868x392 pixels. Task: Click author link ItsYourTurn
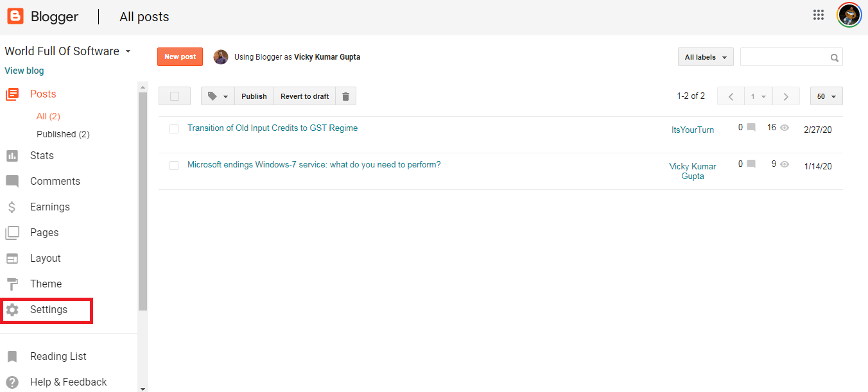click(693, 130)
